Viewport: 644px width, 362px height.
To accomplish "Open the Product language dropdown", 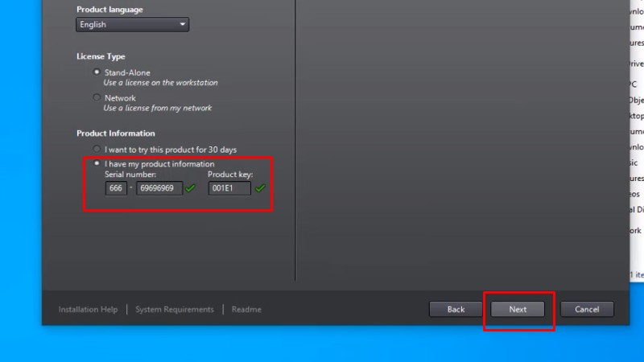I will (132, 25).
